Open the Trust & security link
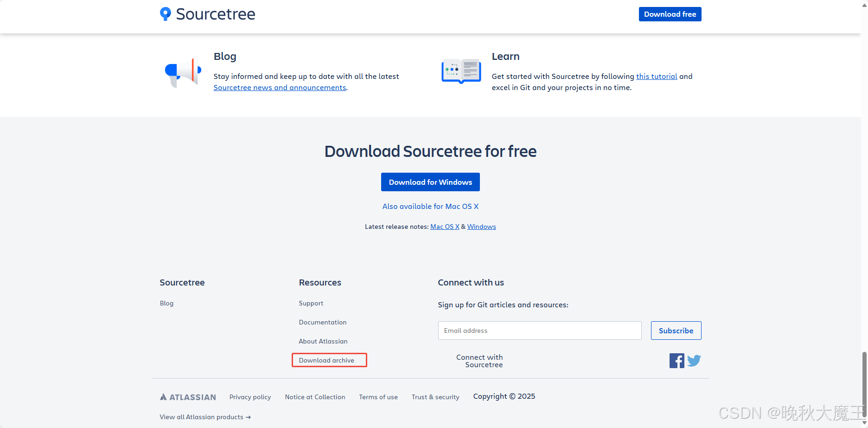This screenshot has width=868, height=428. point(435,397)
